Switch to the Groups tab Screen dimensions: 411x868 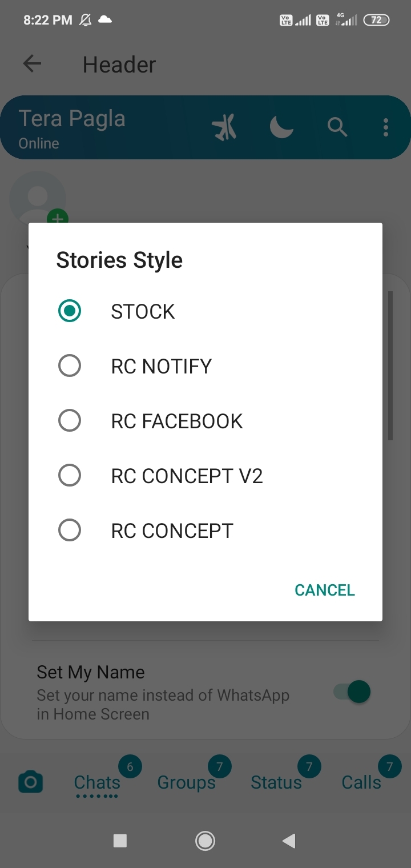coord(187,782)
